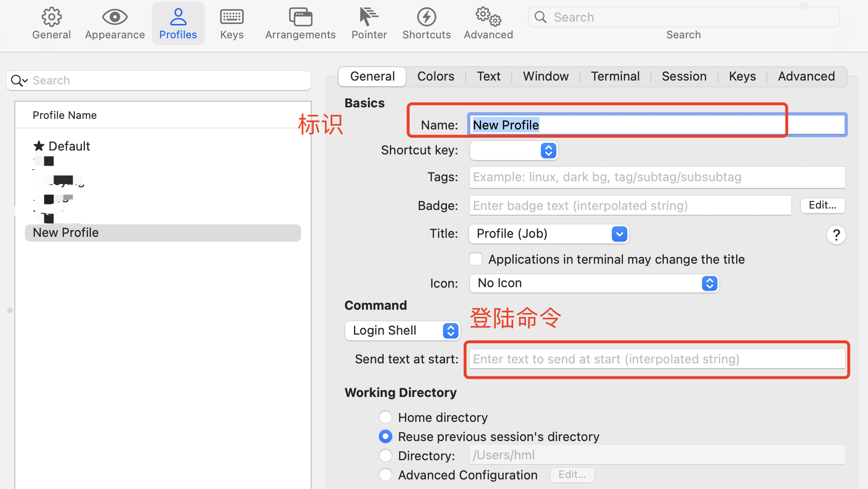Select New Profile in the profile list
868x489 pixels.
point(163,233)
